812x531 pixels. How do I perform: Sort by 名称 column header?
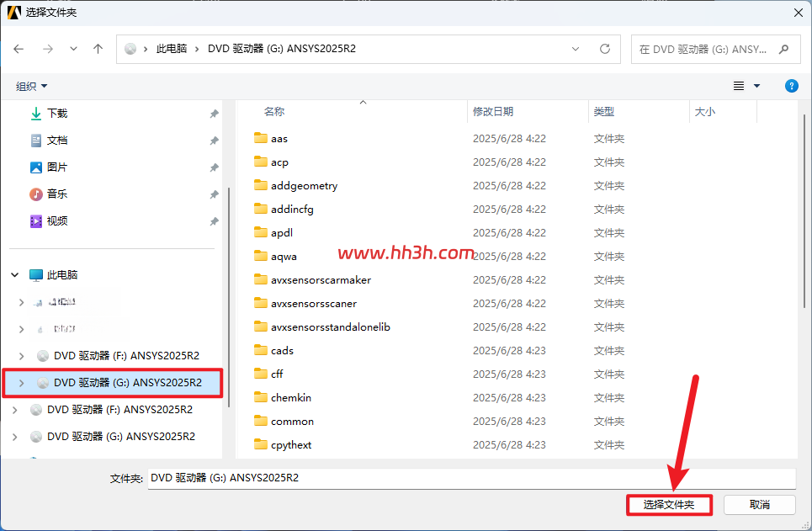click(274, 112)
